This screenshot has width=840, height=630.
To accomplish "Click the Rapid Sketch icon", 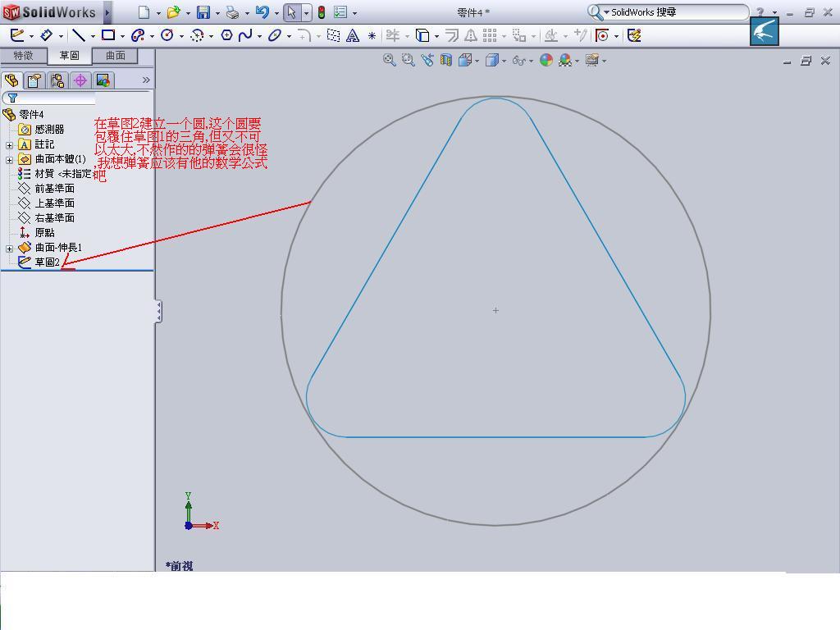I will coord(634,35).
